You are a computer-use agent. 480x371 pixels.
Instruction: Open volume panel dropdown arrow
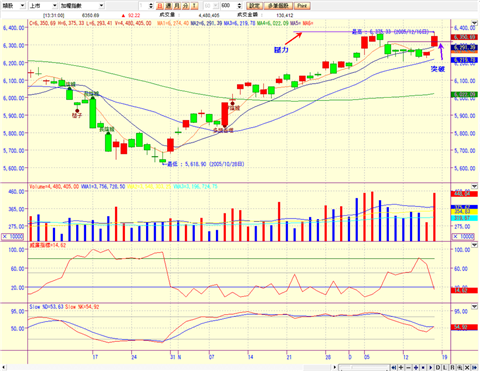tap(474, 186)
